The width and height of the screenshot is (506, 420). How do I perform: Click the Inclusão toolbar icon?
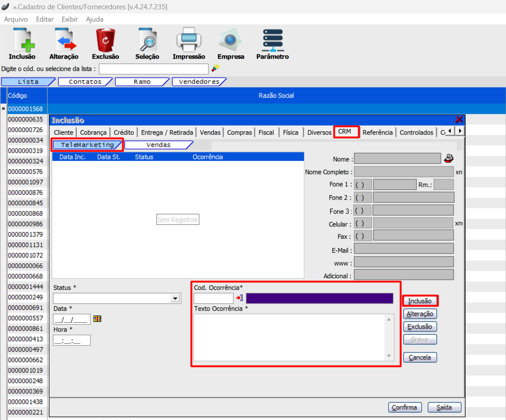pos(22,40)
